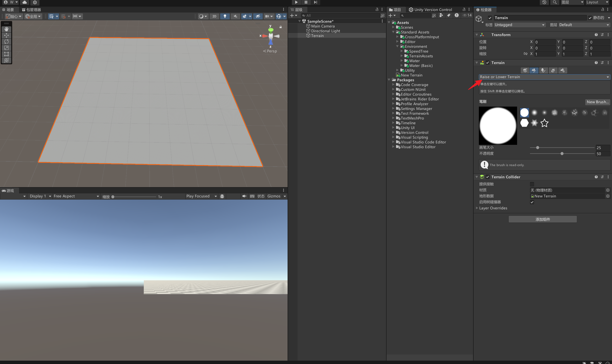Open the Display 1 dropdown
Viewport: 612px width, 364px height.
click(40, 196)
